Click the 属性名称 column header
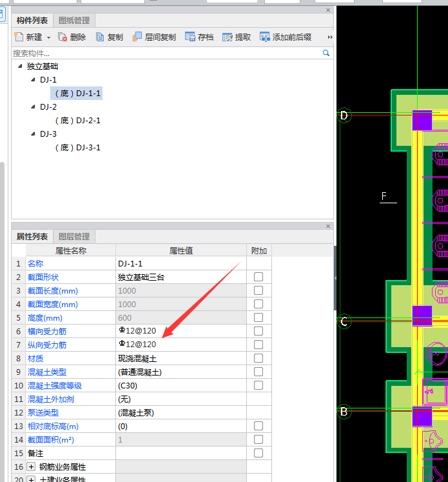The image size is (448, 482). (x=71, y=250)
